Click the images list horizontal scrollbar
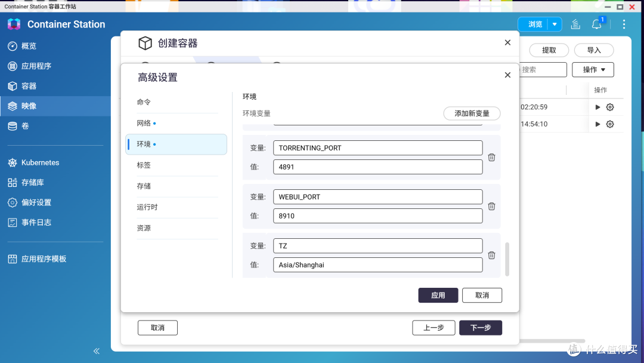Image resolution: width=644 pixels, height=363 pixels. pyautogui.click(x=552, y=341)
